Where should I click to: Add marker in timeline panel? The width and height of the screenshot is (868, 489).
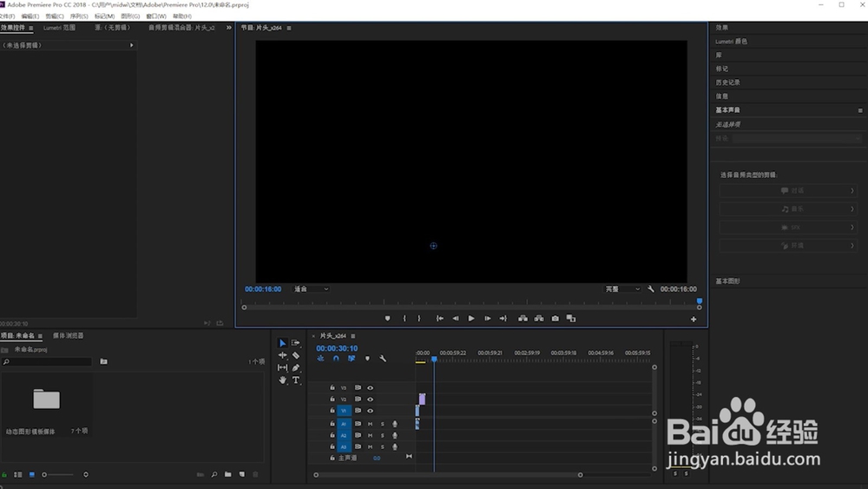click(367, 359)
